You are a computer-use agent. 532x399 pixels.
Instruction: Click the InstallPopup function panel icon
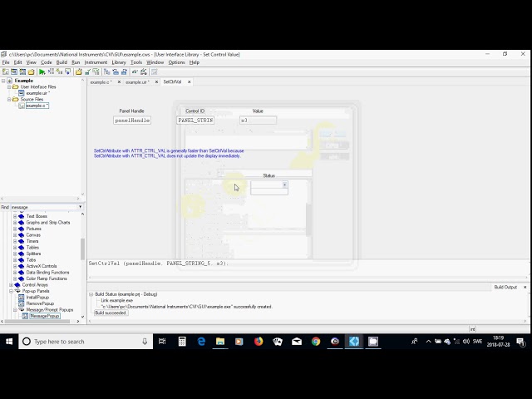point(21,298)
